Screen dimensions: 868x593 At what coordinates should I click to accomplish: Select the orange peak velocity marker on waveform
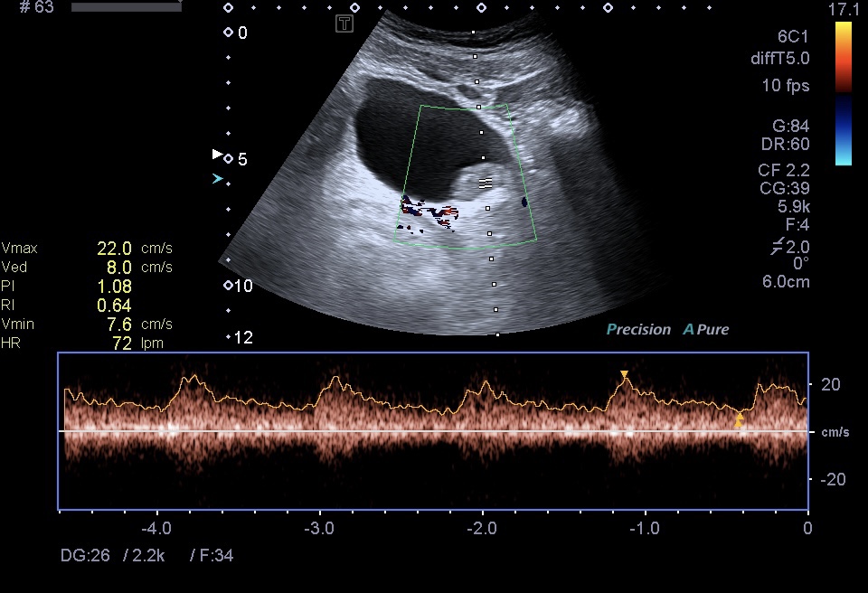pyautogui.click(x=623, y=374)
